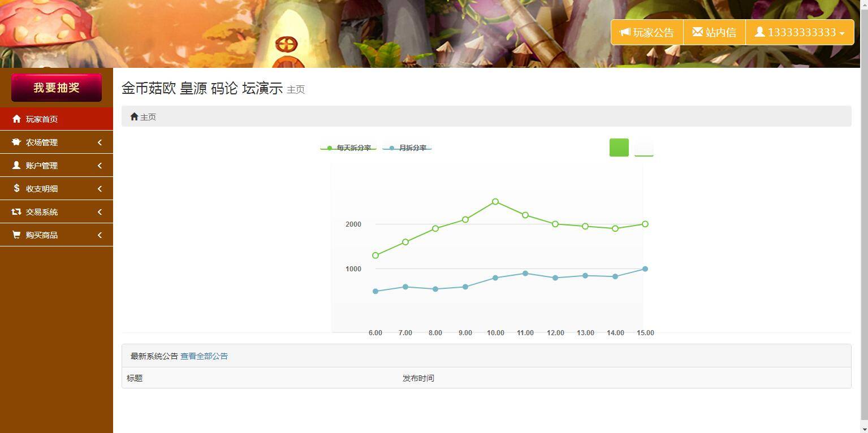
Task: Click the megaphone icon in 玩家公告 button
Action: click(626, 32)
